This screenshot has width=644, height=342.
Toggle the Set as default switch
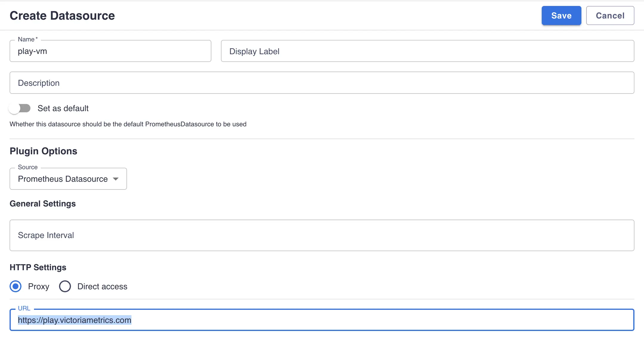(x=20, y=108)
